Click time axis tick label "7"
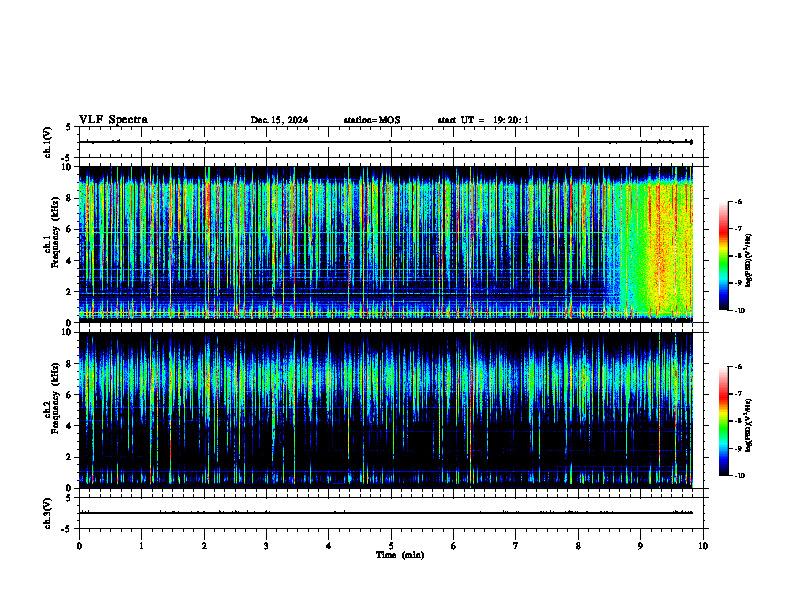 pyautogui.click(x=516, y=546)
